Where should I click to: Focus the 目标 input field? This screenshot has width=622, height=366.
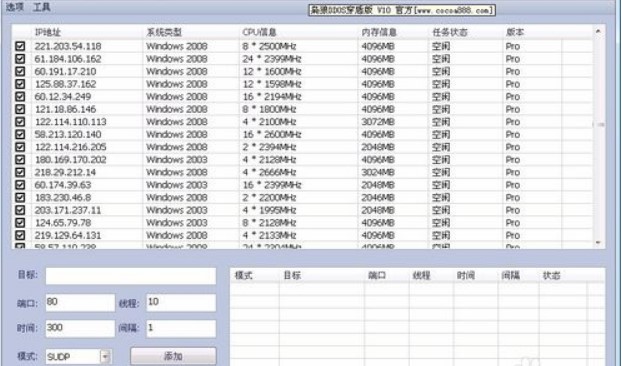[x=131, y=276]
